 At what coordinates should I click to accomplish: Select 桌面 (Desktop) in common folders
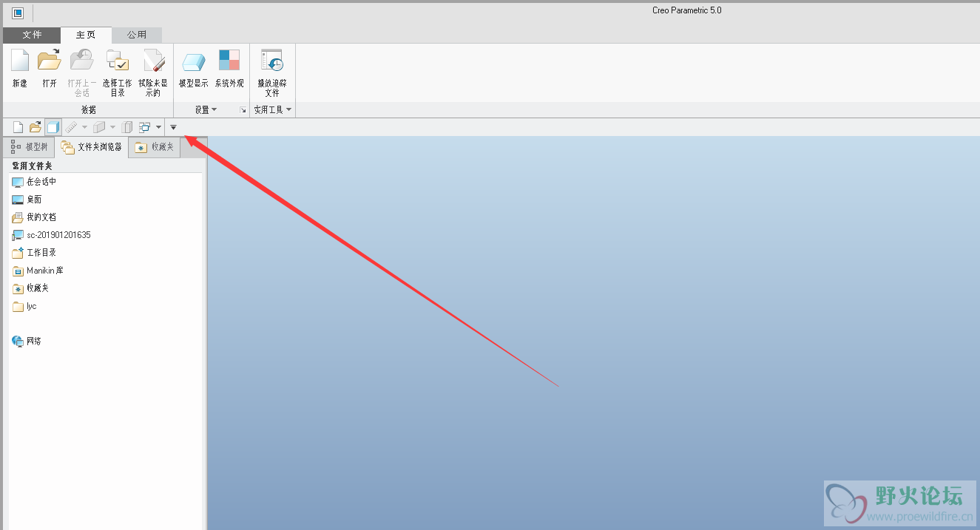pyautogui.click(x=27, y=200)
